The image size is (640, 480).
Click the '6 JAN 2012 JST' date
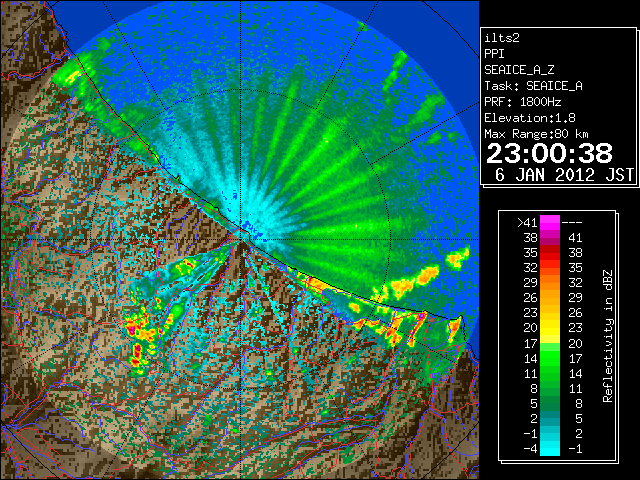point(564,175)
